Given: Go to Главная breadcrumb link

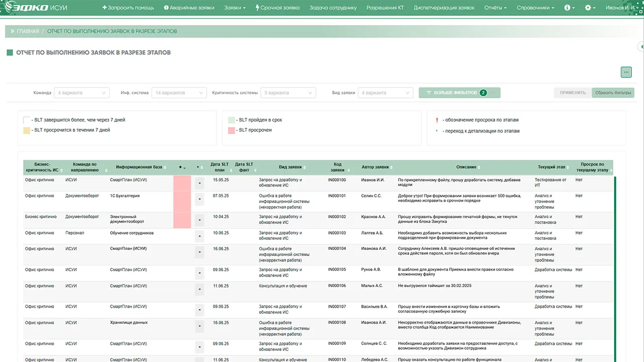Looking at the screenshot, I should [28, 31].
